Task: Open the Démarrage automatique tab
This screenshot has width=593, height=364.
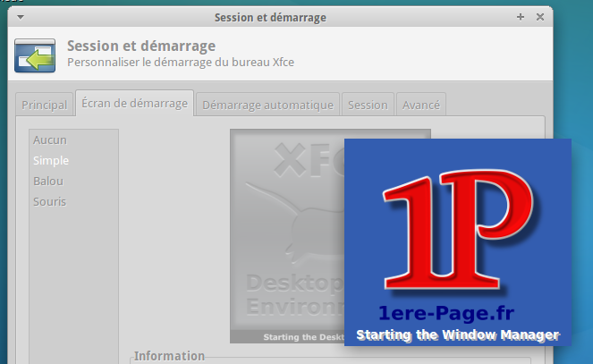Action: pos(267,105)
